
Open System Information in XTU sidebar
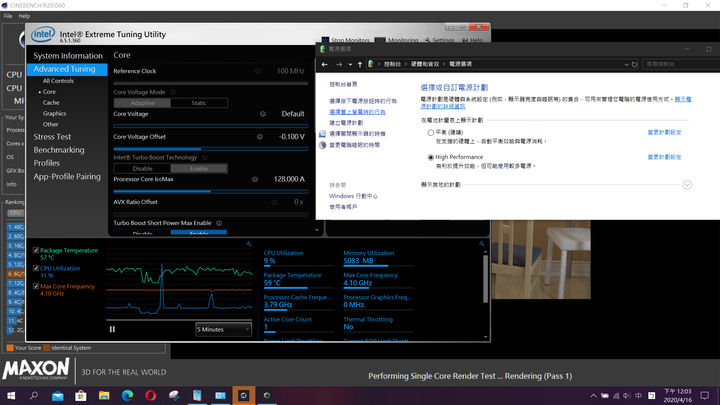[68, 56]
